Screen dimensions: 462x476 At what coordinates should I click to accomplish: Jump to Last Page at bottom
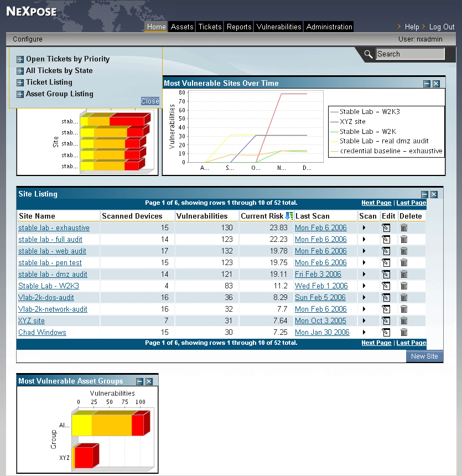[411, 343]
